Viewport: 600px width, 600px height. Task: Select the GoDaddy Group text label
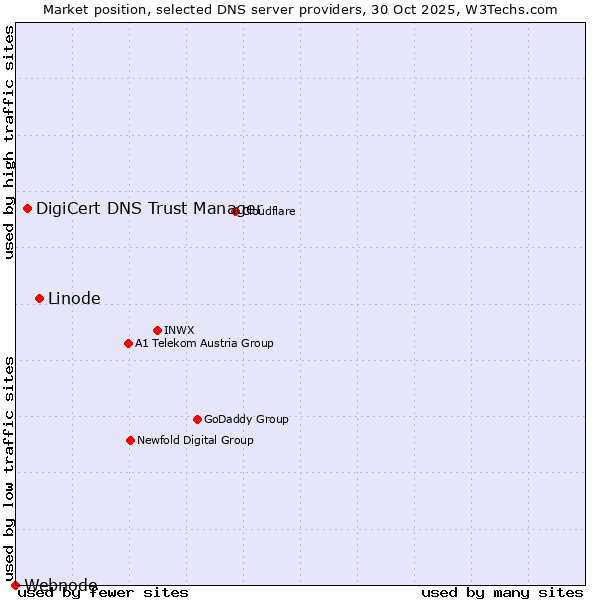click(x=246, y=419)
